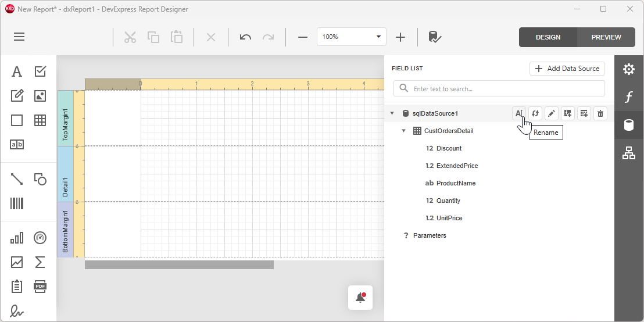
Task: Select the Gauge control
Action: click(x=40, y=238)
